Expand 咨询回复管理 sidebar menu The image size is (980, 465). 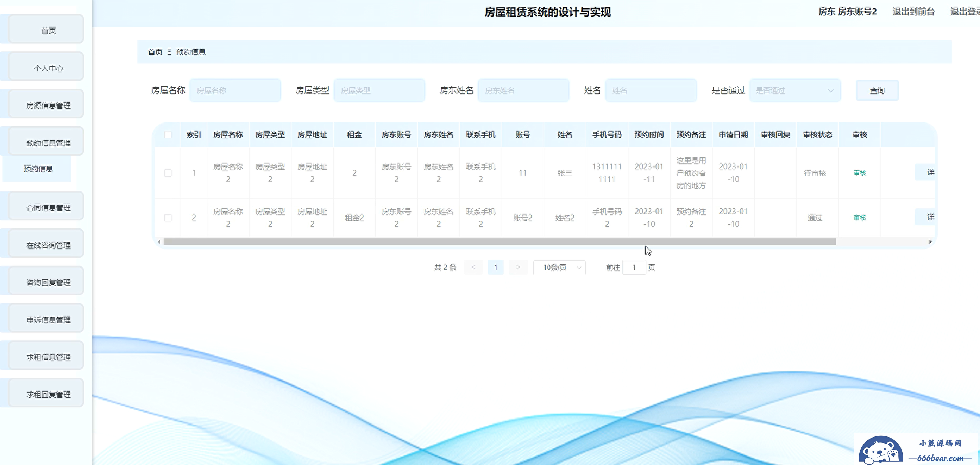(x=46, y=281)
